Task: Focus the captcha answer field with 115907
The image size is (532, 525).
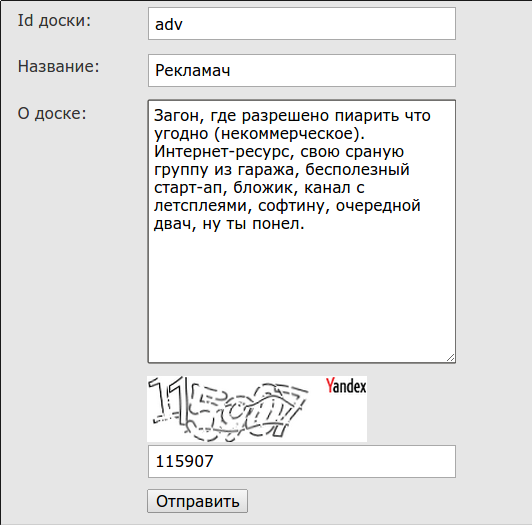Action: 302,462
